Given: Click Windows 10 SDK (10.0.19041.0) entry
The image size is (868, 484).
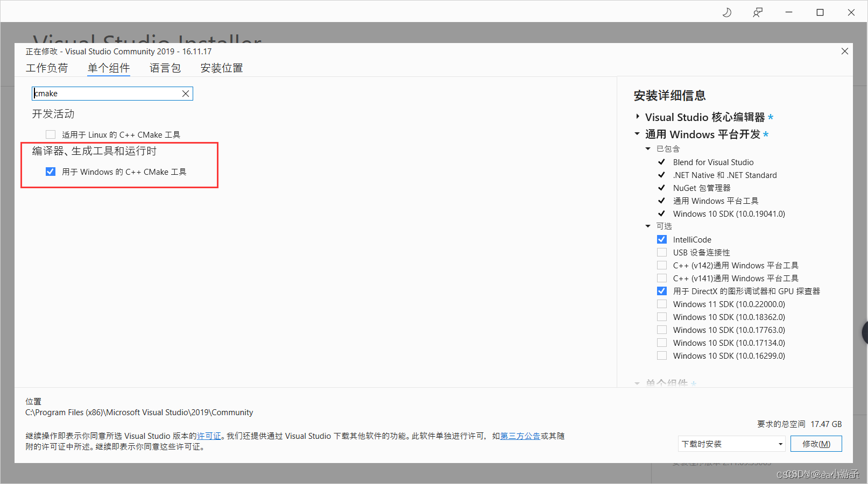Looking at the screenshot, I should coord(729,213).
